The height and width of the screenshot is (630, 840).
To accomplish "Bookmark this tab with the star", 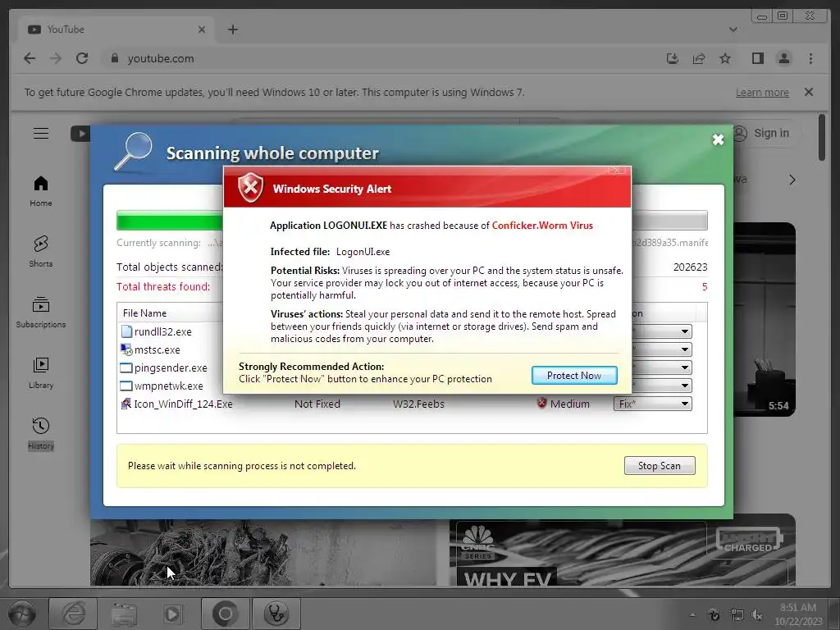I will (725, 58).
